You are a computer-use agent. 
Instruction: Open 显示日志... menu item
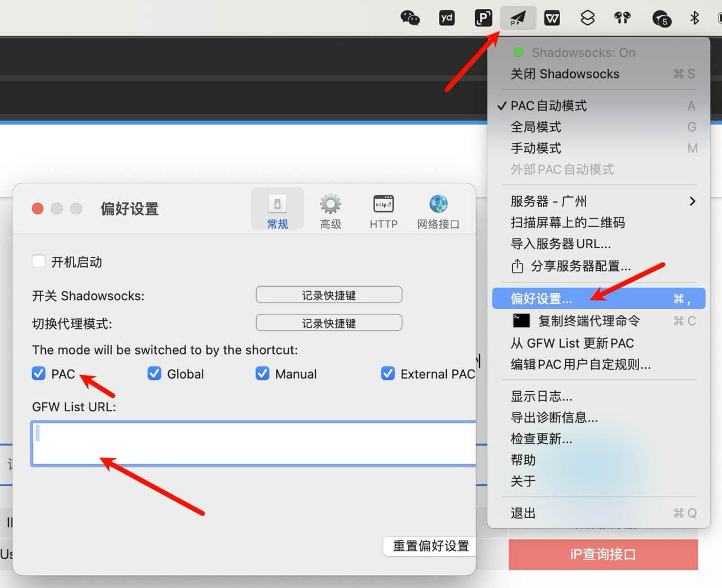pyautogui.click(x=598, y=396)
